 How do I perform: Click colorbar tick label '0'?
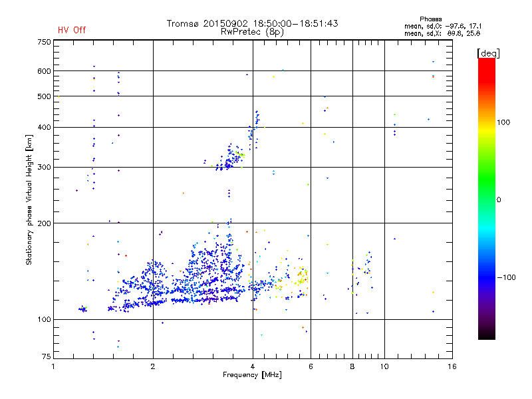(499, 200)
